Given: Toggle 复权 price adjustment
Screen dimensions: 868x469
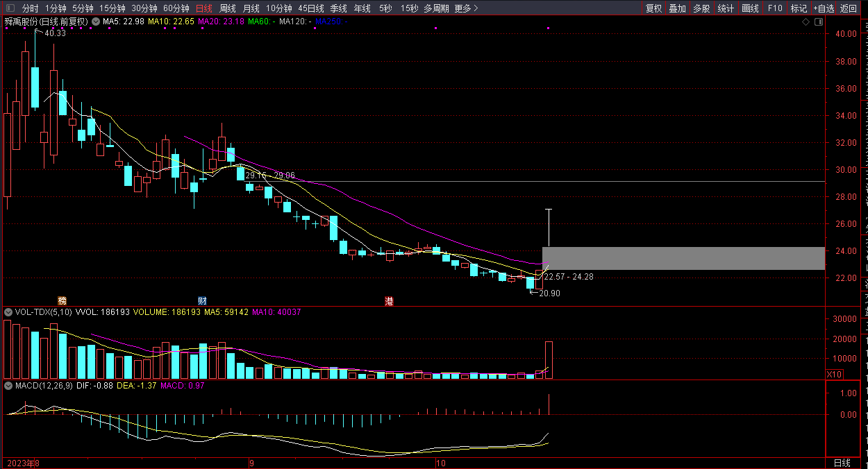Looking at the screenshot, I should pos(653,9).
